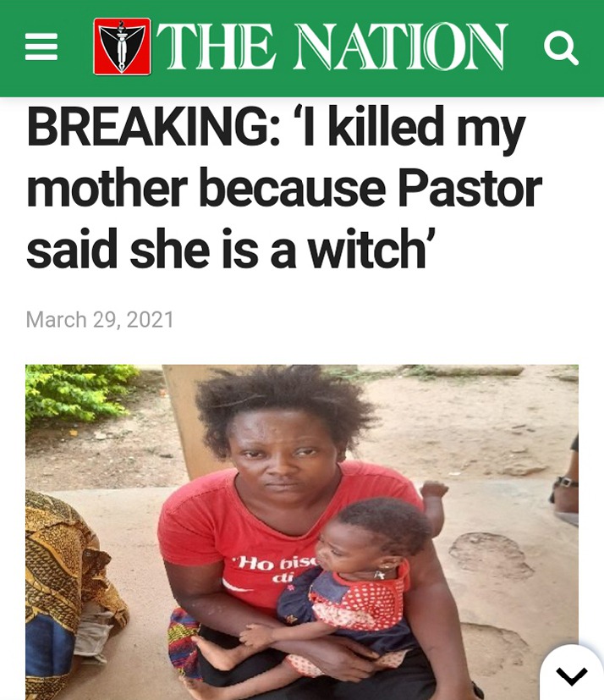Select the word BREAKING in headline

[x=153, y=126]
